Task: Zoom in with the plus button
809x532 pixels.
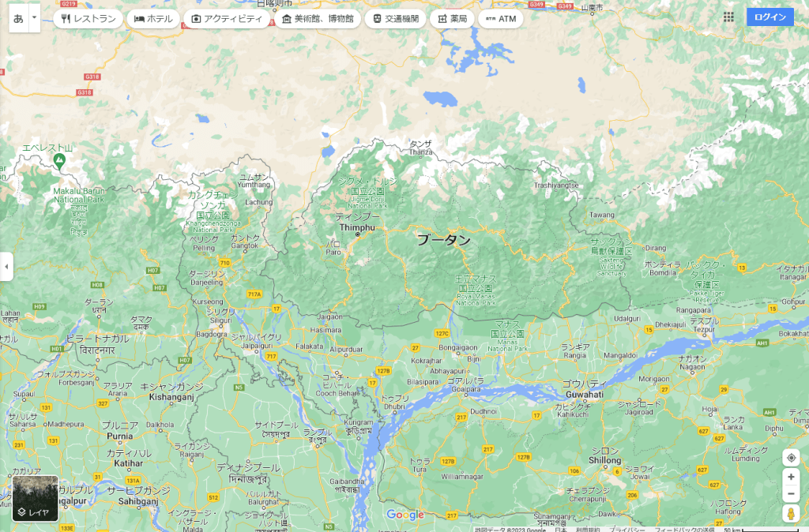Action: pyautogui.click(x=791, y=477)
